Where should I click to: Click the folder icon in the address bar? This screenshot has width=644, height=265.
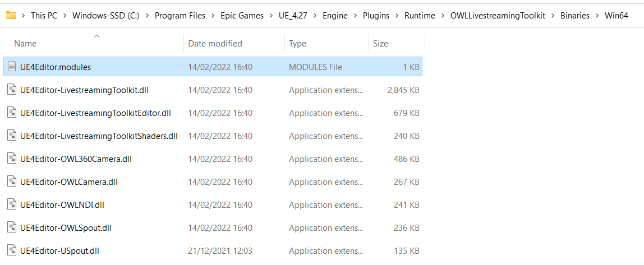coord(11,16)
